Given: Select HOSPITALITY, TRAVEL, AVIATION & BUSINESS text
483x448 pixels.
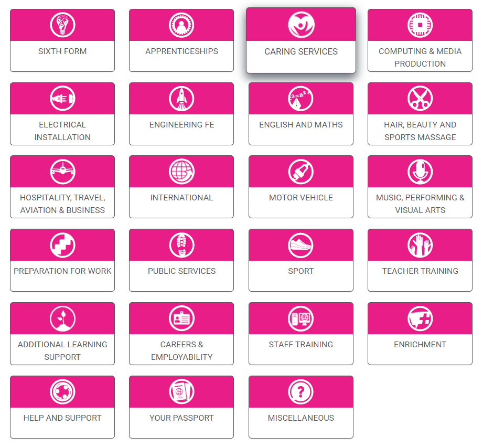Looking at the screenshot, I should click(62, 204).
